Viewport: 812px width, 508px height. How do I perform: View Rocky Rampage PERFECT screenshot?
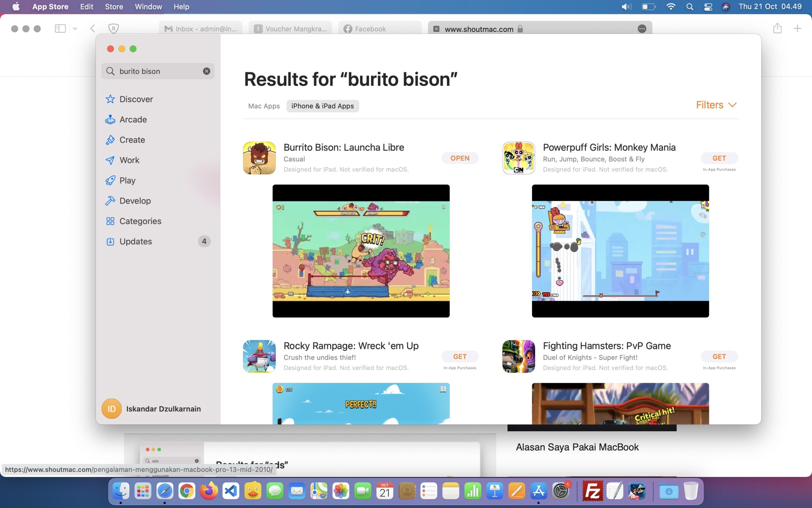point(361,404)
